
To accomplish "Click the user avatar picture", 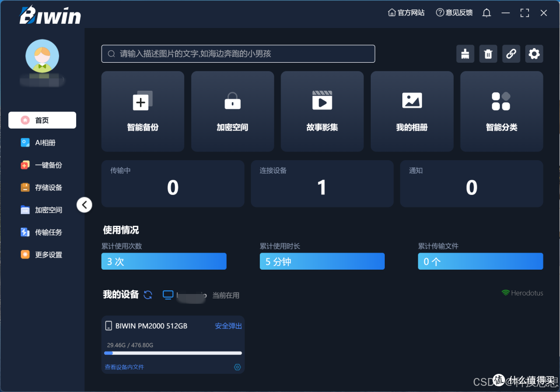I will click(42, 56).
